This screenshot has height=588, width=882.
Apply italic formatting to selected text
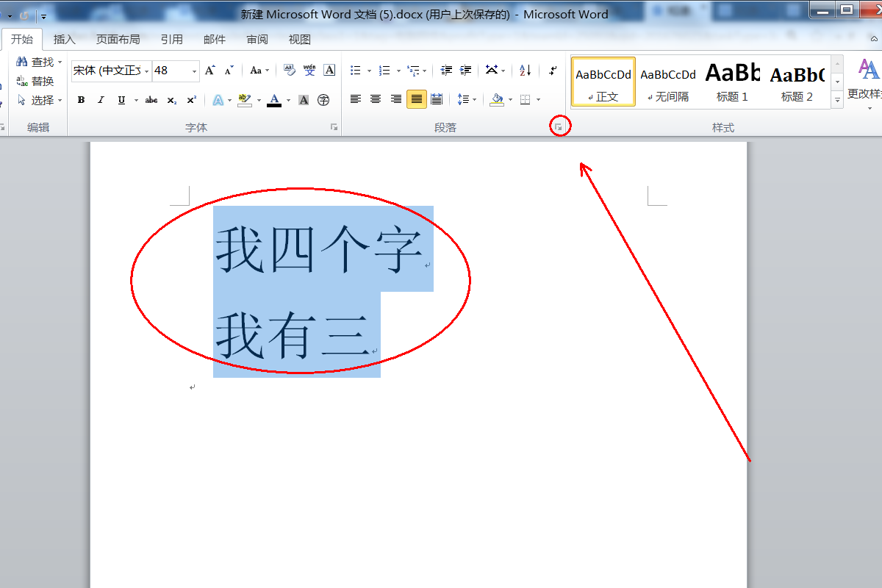(101, 99)
